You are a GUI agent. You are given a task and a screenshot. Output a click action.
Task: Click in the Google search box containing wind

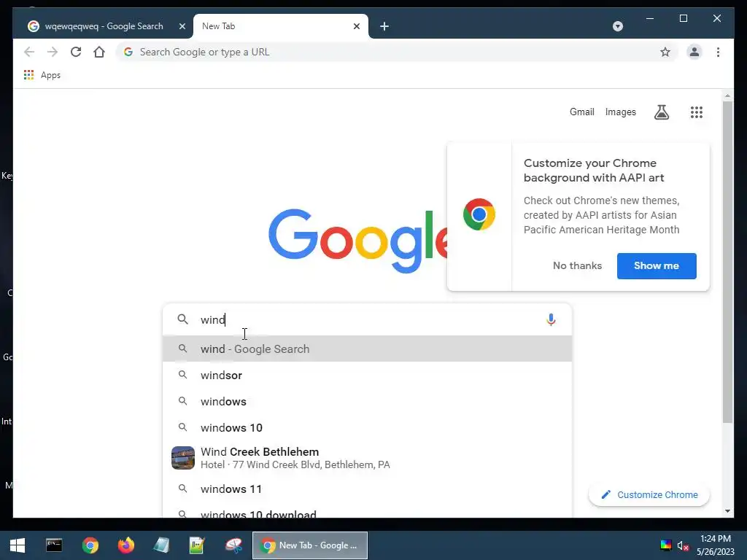point(367,319)
